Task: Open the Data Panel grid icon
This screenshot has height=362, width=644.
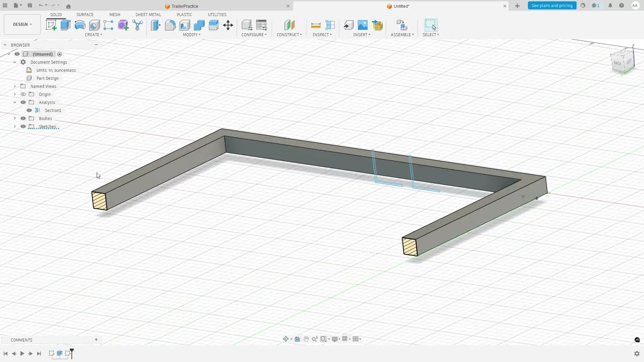Action: point(6,6)
